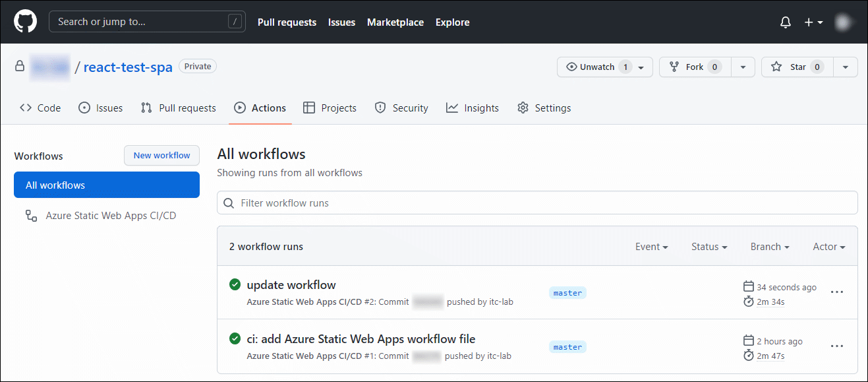Click the blurred commit hash of run #2
Screen dimensions: 868x382
428,302
